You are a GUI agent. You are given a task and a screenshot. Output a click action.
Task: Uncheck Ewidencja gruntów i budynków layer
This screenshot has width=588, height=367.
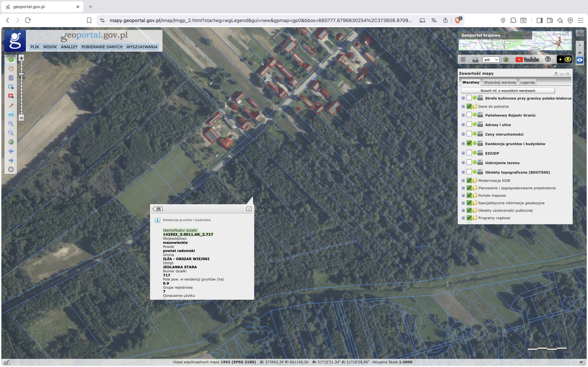point(469,143)
